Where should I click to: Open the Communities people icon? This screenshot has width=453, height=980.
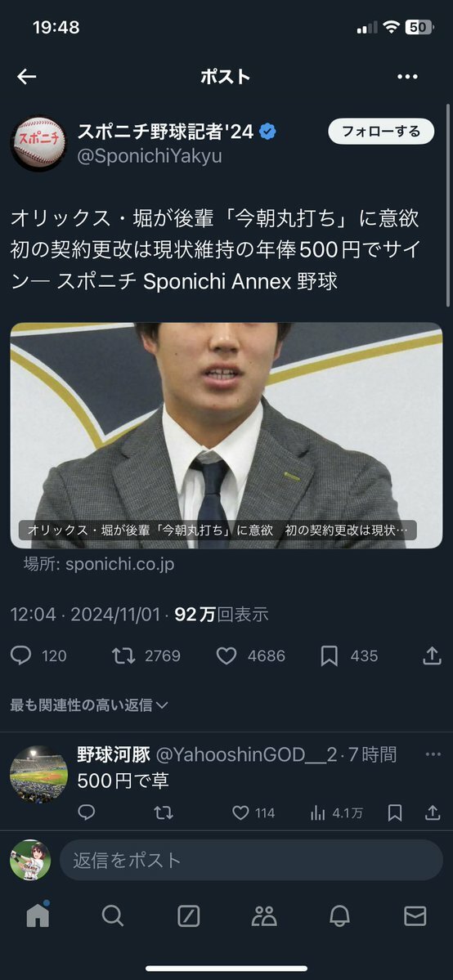click(x=264, y=915)
